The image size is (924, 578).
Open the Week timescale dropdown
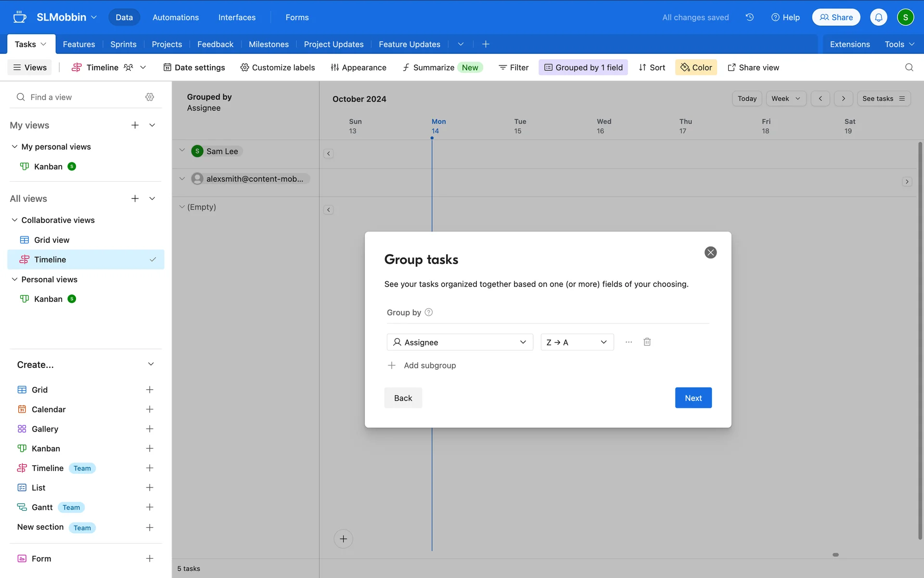[x=785, y=99]
